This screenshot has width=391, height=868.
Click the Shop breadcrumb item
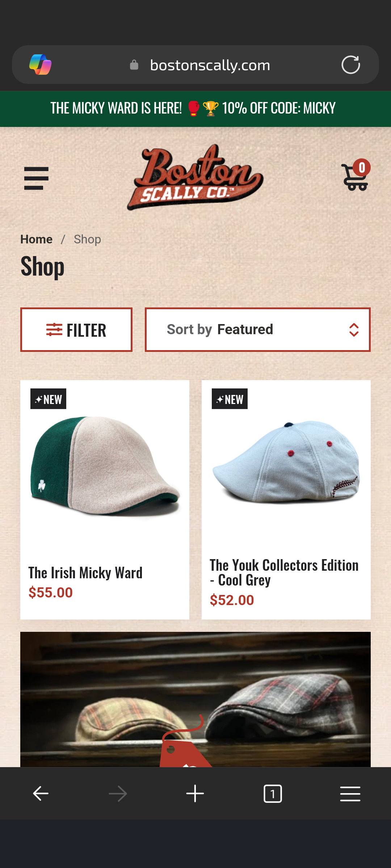tap(87, 239)
